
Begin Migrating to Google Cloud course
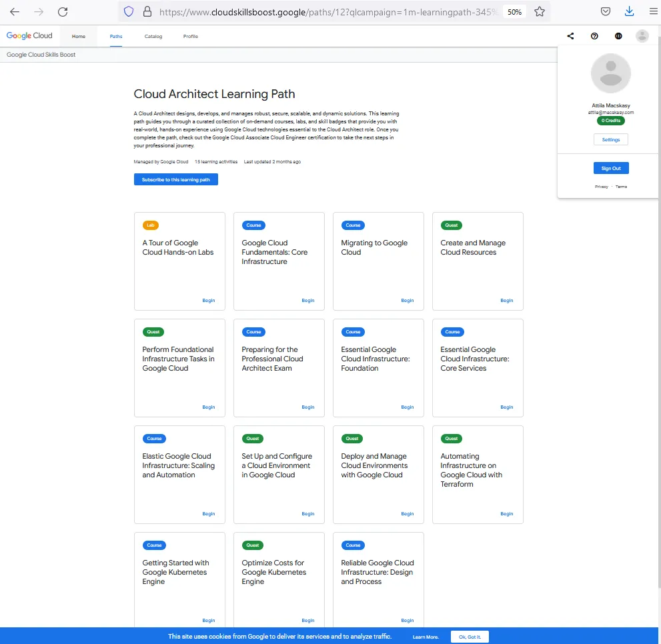[x=408, y=301]
